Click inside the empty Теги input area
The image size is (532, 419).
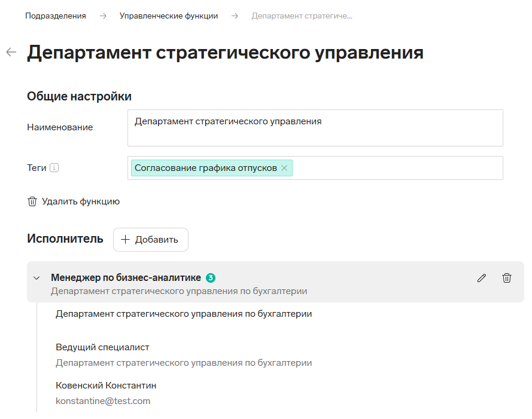tap(397, 168)
